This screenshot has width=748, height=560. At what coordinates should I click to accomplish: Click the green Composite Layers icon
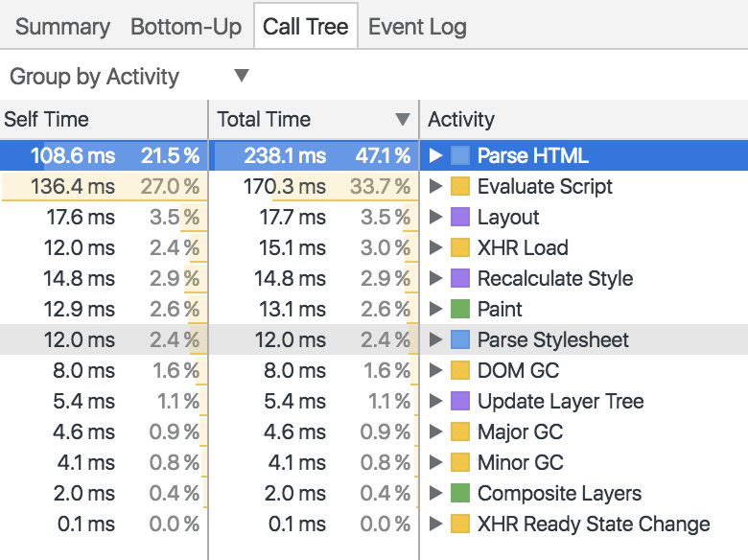460,493
